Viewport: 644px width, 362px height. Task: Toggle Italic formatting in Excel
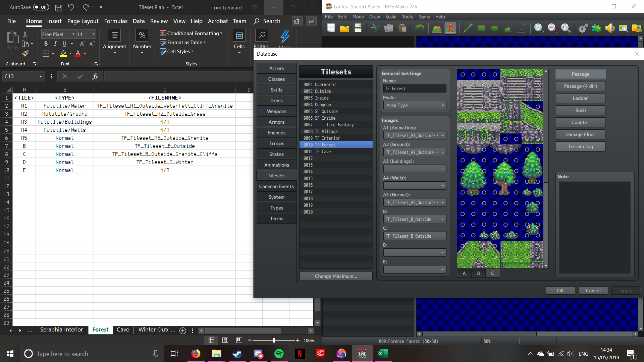[x=55, y=44]
